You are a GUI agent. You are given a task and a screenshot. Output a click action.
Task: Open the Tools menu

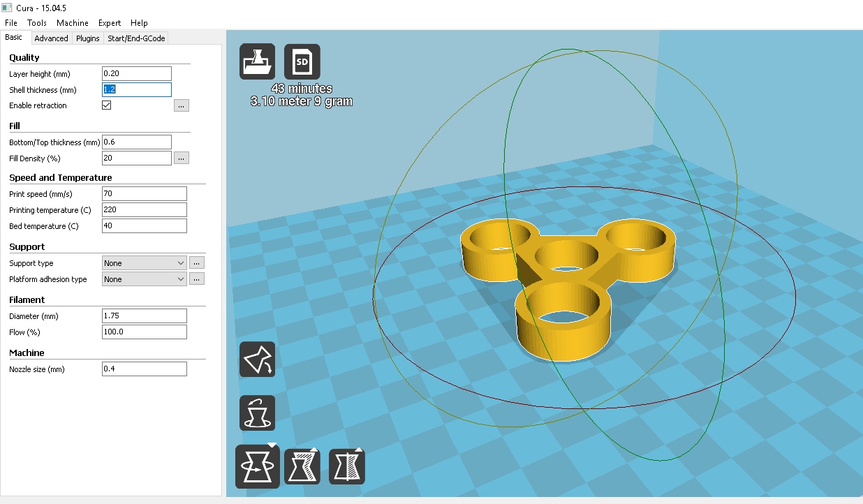tap(37, 23)
